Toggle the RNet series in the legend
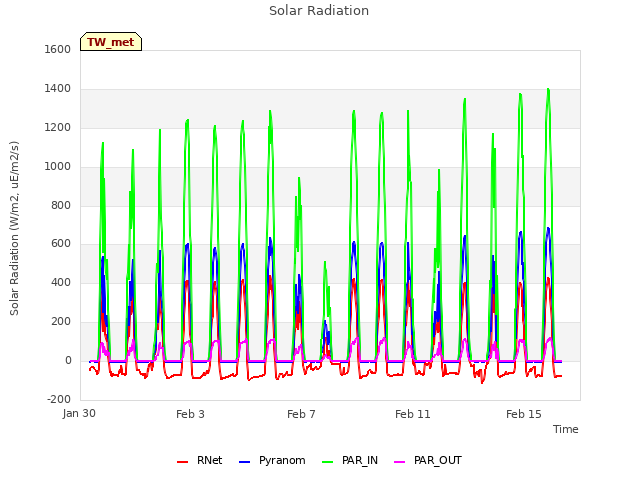The height and width of the screenshot is (480, 640). point(200,460)
